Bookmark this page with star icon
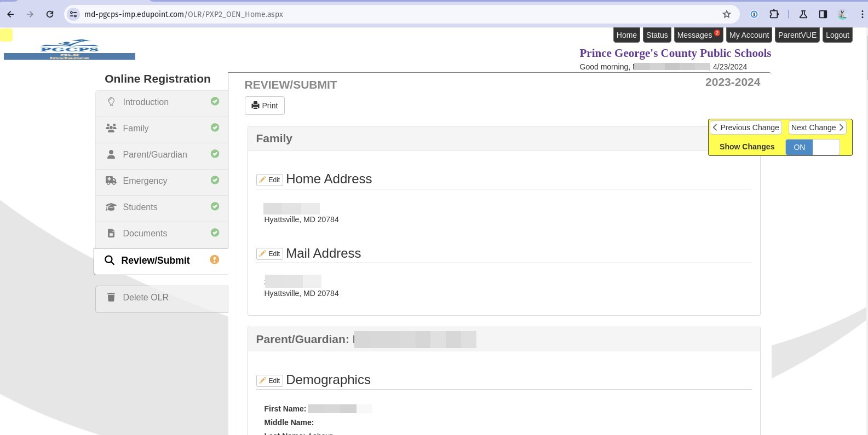Image resolution: width=868 pixels, height=435 pixels. click(726, 14)
